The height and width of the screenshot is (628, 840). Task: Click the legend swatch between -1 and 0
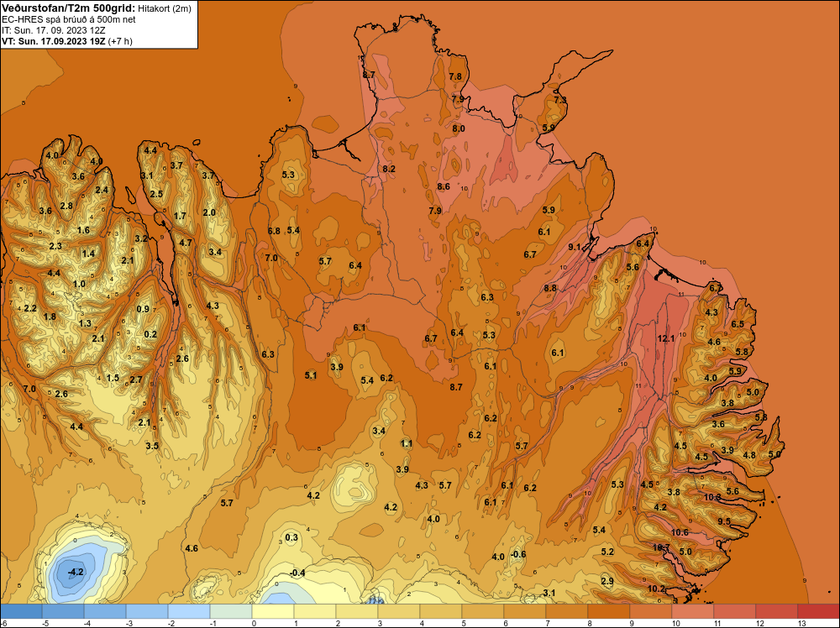(231, 611)
